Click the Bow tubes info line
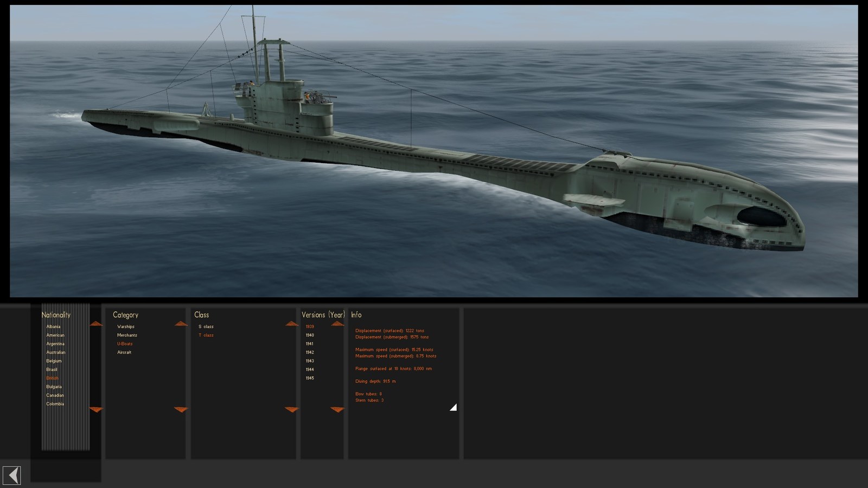The width and height of the screenshot is (868, 488). click(x=369, y=394)
